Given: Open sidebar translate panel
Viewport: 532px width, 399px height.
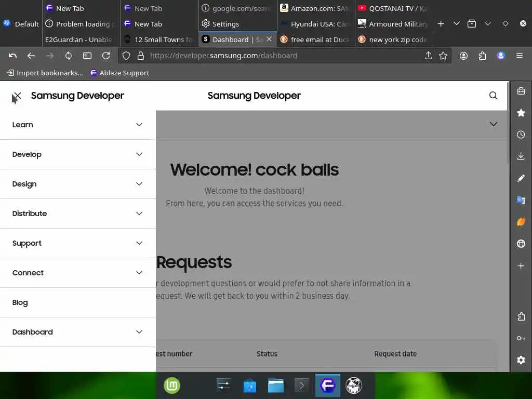Looking at the screenshot, I should click(521, 200).
